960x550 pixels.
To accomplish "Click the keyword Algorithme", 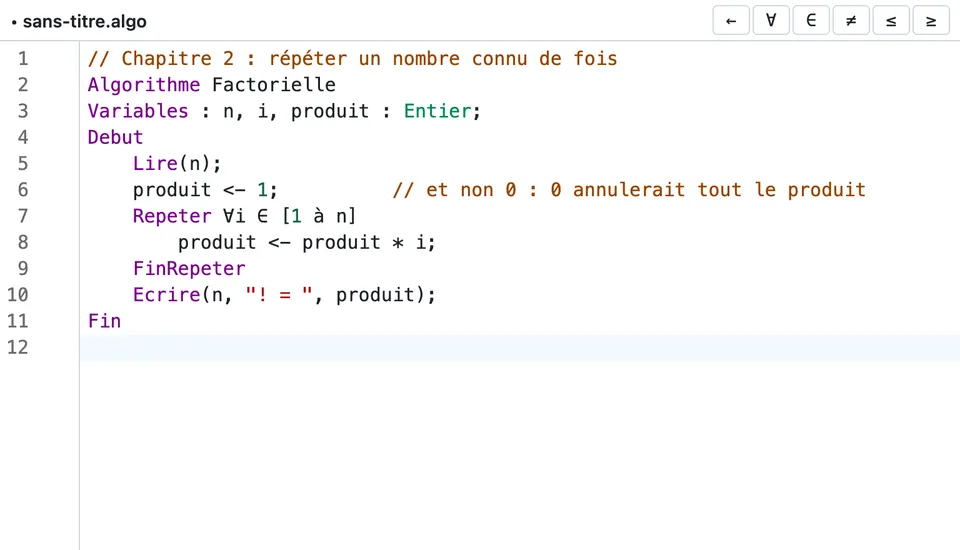I will pos(144,85).
